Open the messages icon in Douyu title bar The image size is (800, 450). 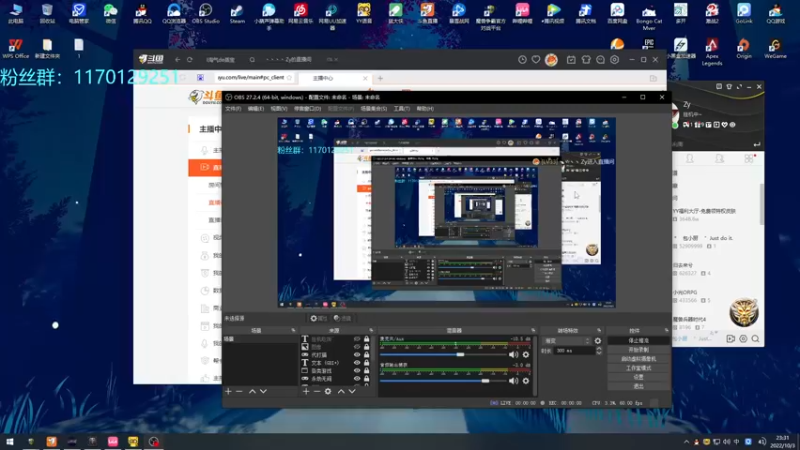click(601, 60)
